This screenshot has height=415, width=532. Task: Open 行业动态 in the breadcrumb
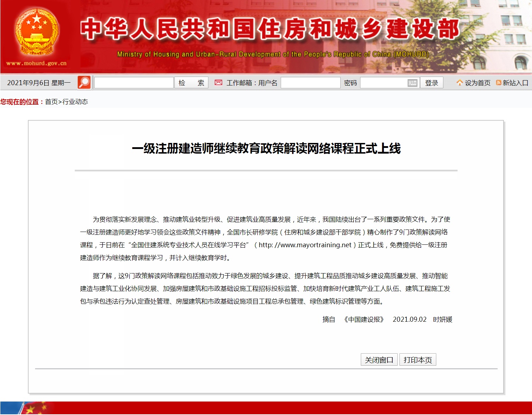[75, 102]
